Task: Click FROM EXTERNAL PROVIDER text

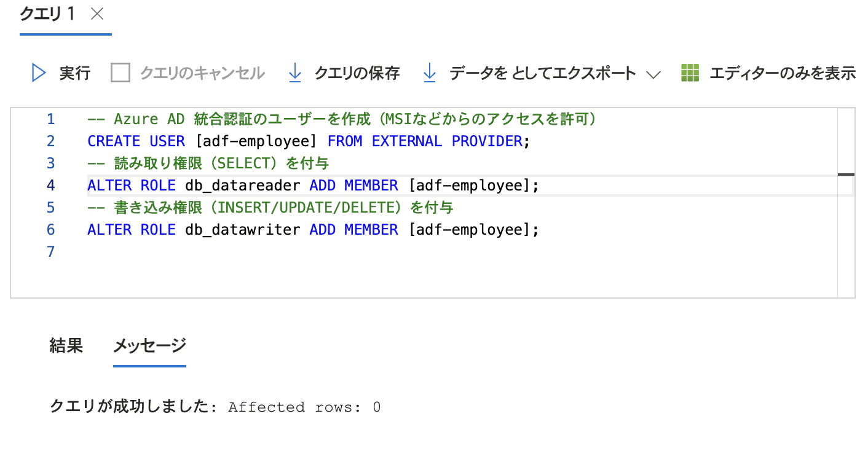Action: (x=425, y=141)
